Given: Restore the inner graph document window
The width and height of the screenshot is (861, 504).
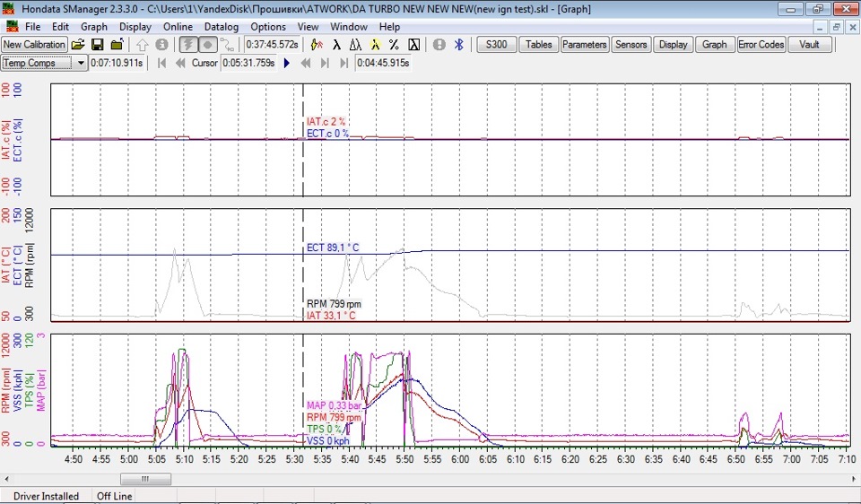Looking at the screenshot, I should click(836, 26).
